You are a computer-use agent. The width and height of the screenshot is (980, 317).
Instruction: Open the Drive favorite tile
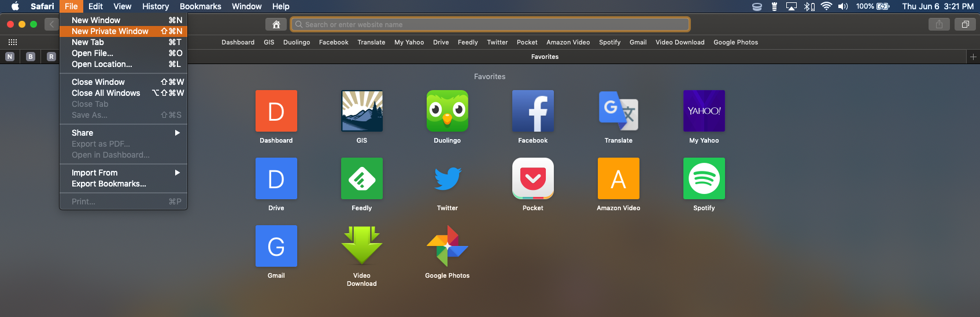(276, 178)
